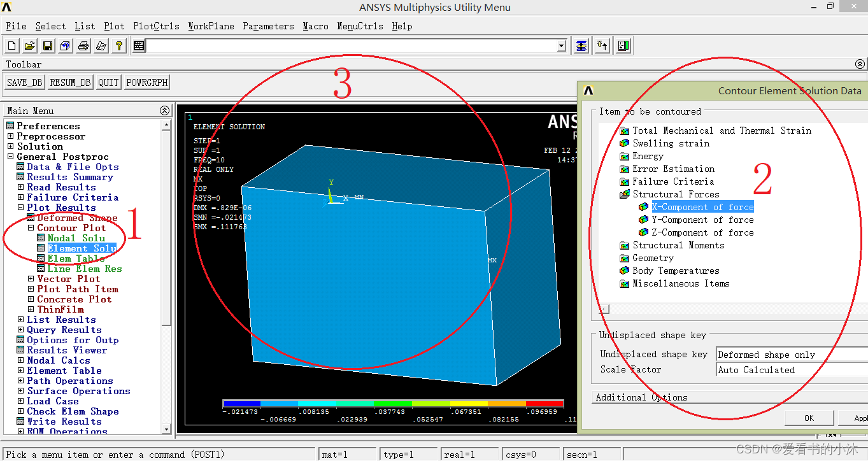Click the New Analysis icon
The image size is (868, 461).
pyautogui.click(x=12, y=46)
